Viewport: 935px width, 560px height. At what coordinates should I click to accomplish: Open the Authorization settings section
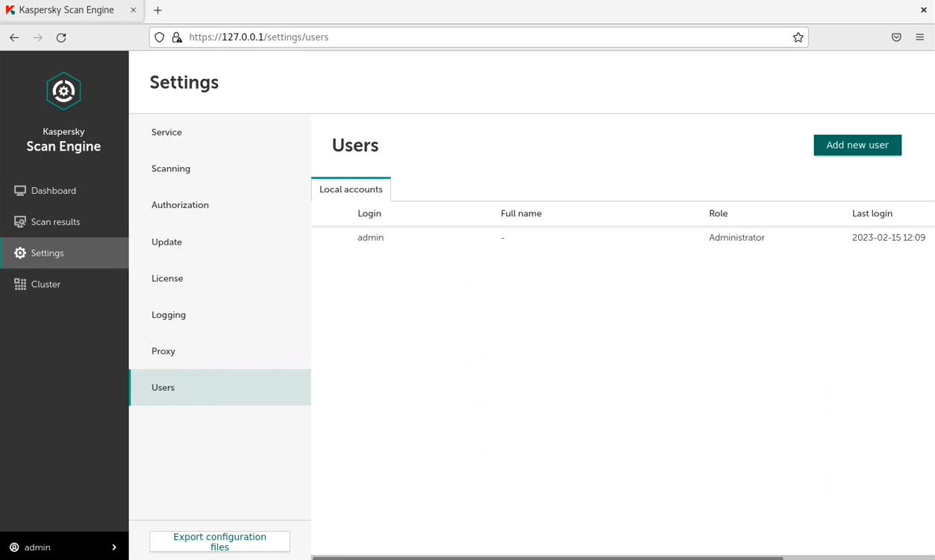(220, 205)
